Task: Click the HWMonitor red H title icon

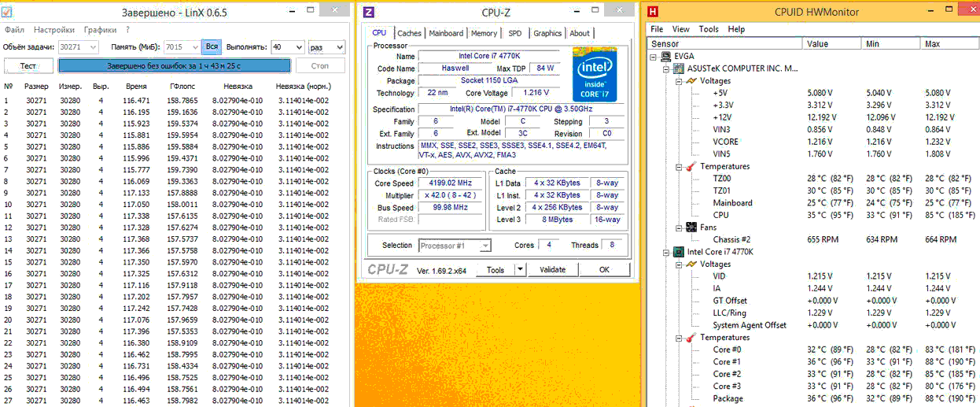Action: point(652,12)
